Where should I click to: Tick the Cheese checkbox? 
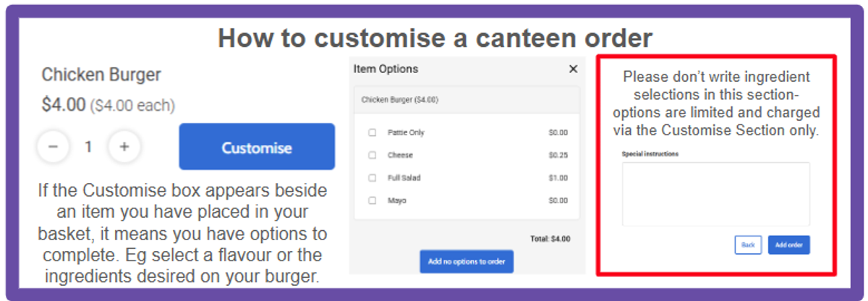pyautogui.click(x=373, y=155)
